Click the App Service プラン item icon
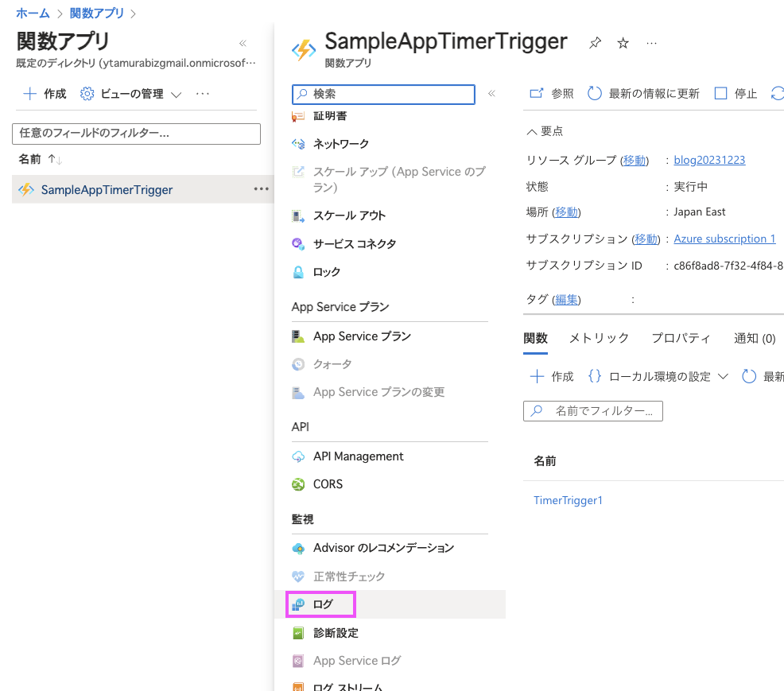Viewport: 784px width, 691px height. pos(298,336)
